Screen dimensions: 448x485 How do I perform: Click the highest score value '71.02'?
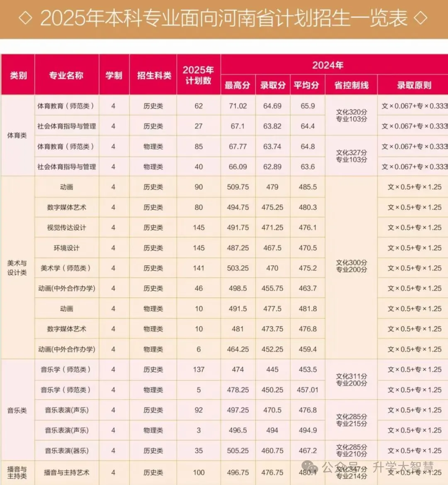238,106
